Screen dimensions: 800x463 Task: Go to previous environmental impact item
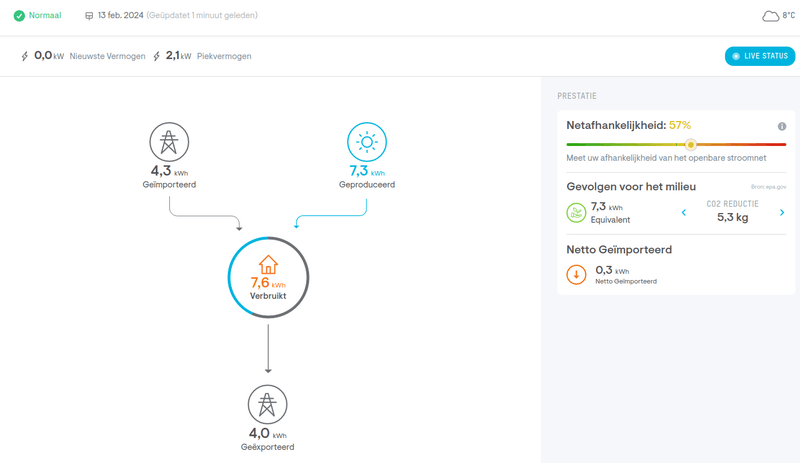point(684,212)
